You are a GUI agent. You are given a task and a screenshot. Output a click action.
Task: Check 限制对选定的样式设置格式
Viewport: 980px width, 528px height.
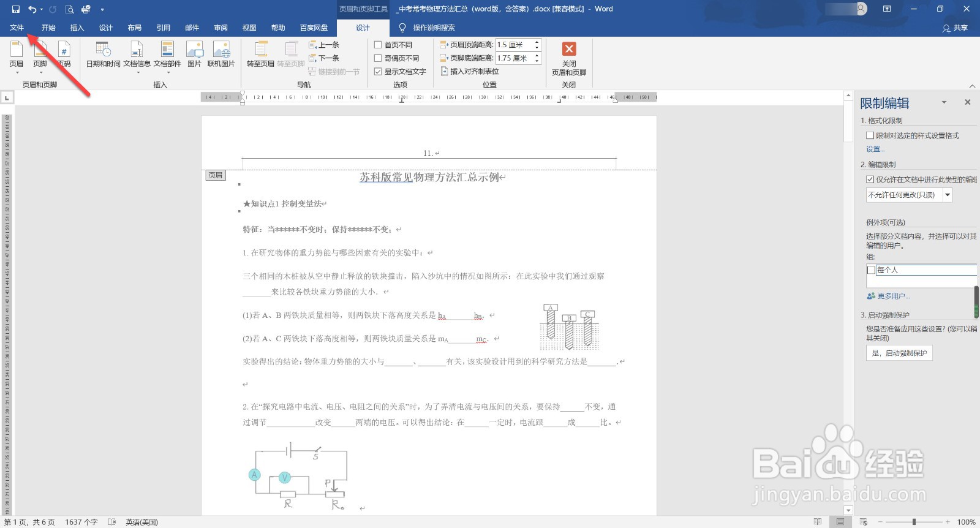tap(870, 135)
